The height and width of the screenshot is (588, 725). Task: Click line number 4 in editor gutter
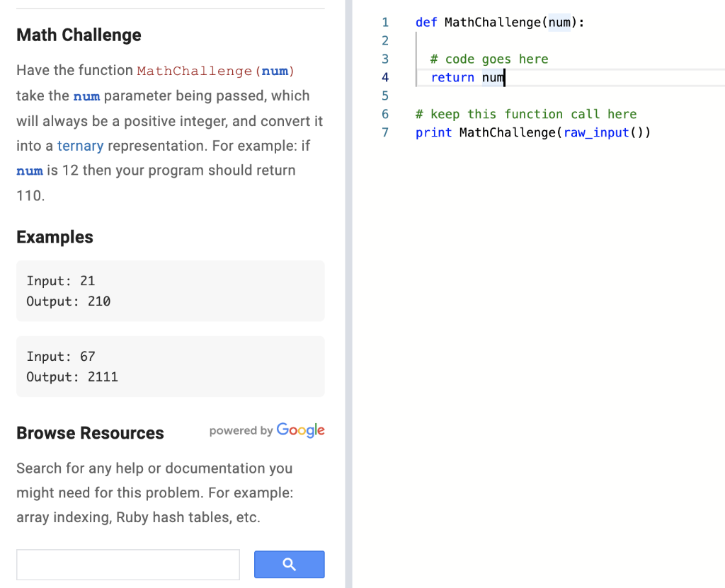tap(385, 77)
